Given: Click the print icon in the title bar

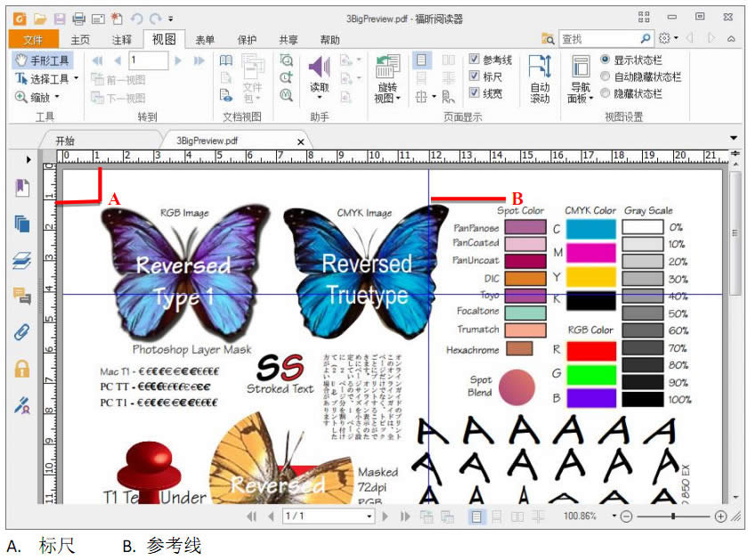Looking at the screenshot, I should coord(78,18).
